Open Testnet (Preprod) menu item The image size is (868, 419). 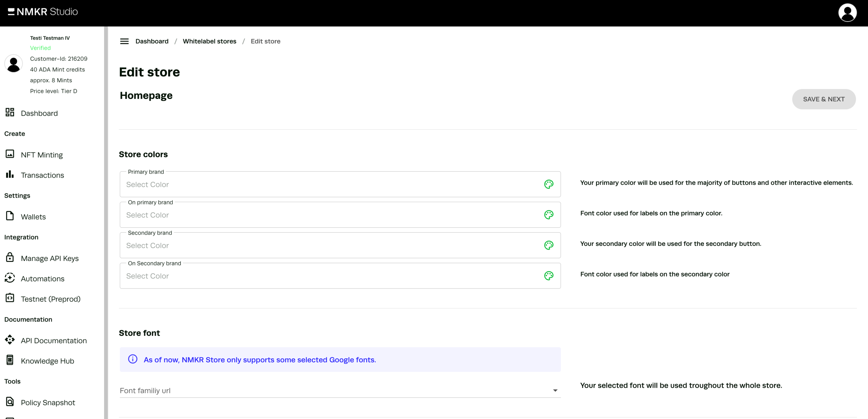[50, 299]
